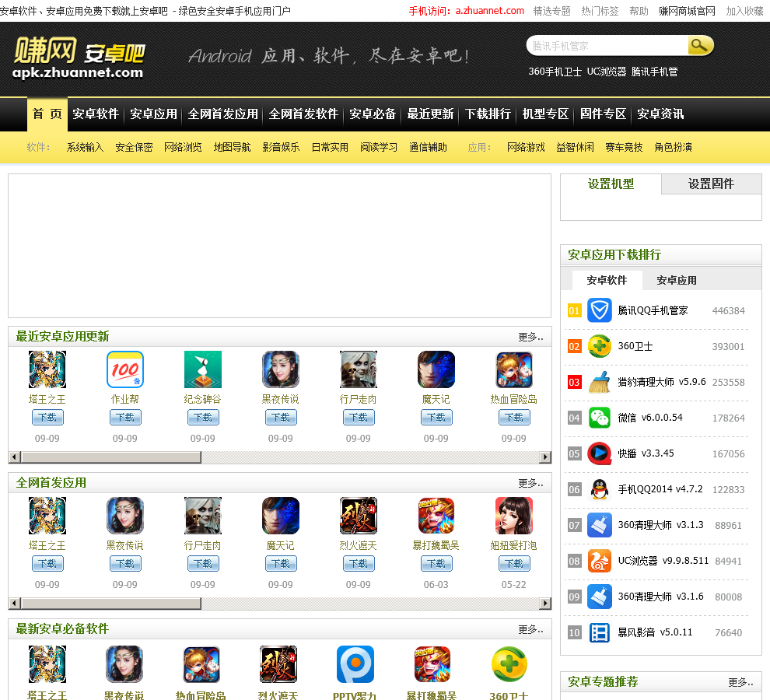
Task: Open the 角色扮演 app category
Action: tap(674, 147)
